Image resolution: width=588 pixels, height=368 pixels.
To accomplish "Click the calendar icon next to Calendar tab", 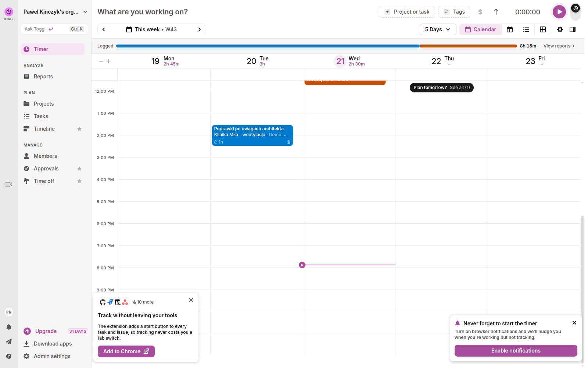I will click(x=510, y=29).
